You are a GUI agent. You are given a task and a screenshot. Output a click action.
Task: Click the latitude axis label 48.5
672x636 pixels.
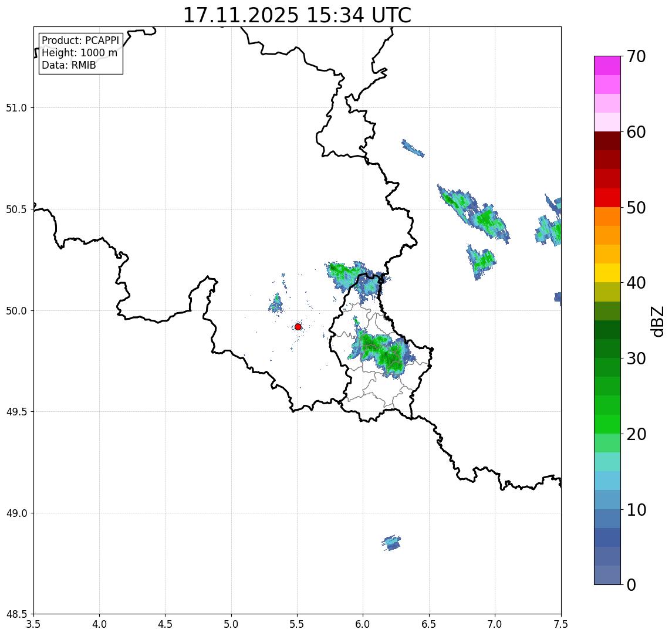(16, 614)
